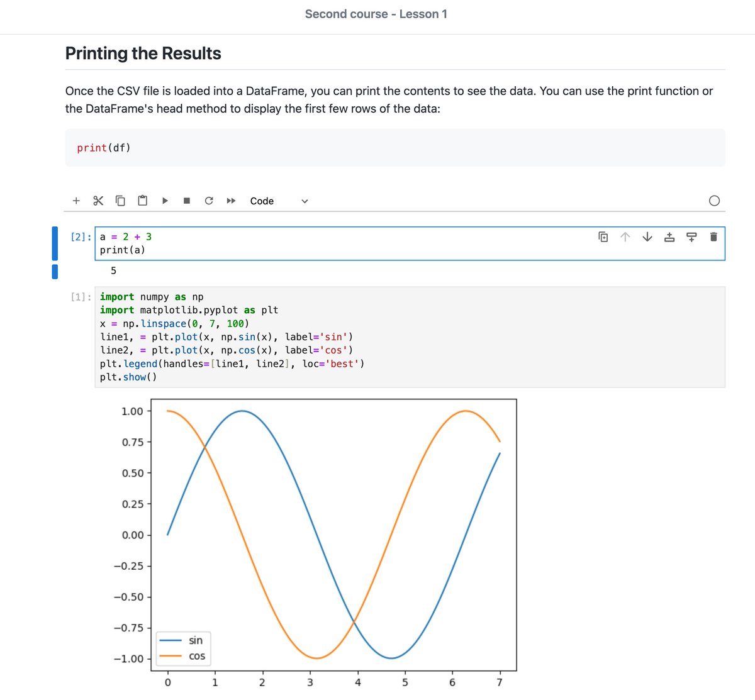Open the Code cell type dropdown
This screenshot has width=755, height=700.
click(x=279, y=201)
